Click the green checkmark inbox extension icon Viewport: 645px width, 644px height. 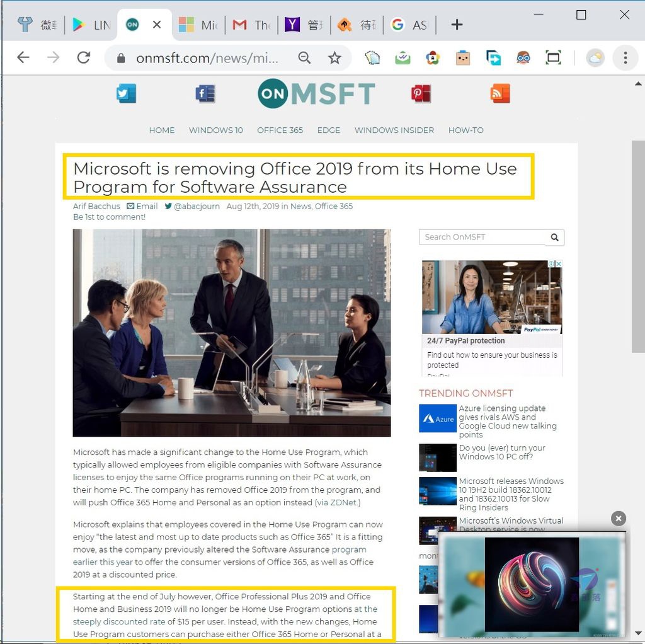point(402,57)
